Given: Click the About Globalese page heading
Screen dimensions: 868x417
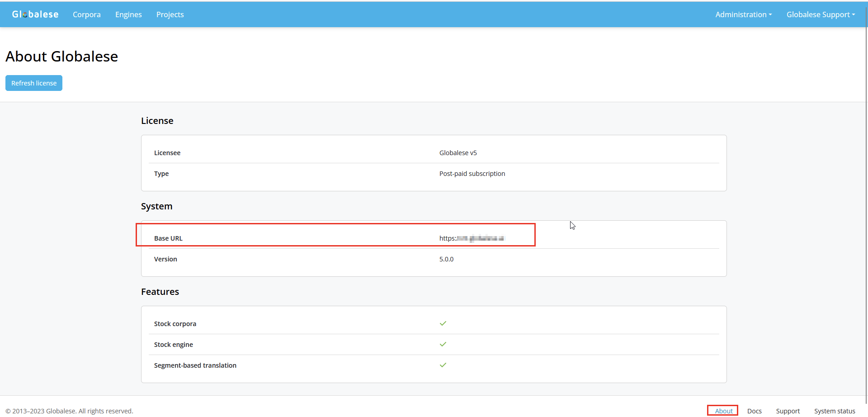Looking at the screenshot, I should pos(62,57).
